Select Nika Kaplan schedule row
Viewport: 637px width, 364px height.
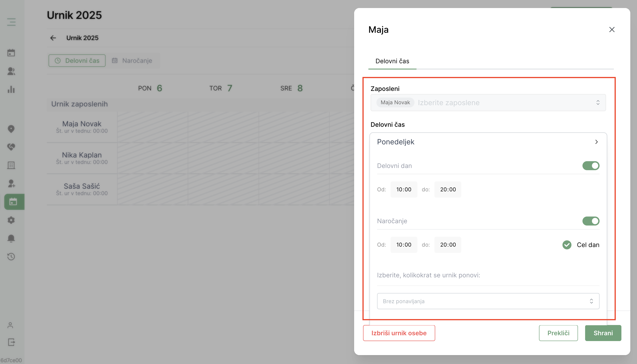tap(82, 158)
